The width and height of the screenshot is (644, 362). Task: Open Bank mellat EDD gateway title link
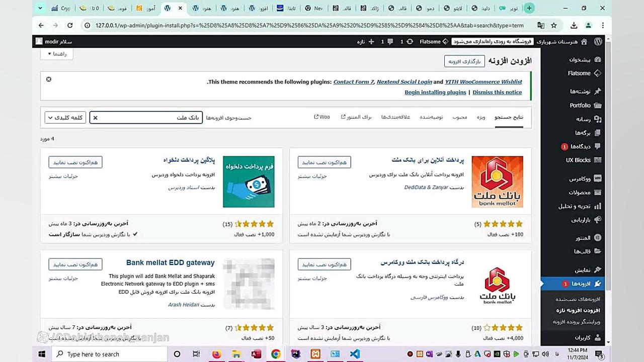[170, 262]
